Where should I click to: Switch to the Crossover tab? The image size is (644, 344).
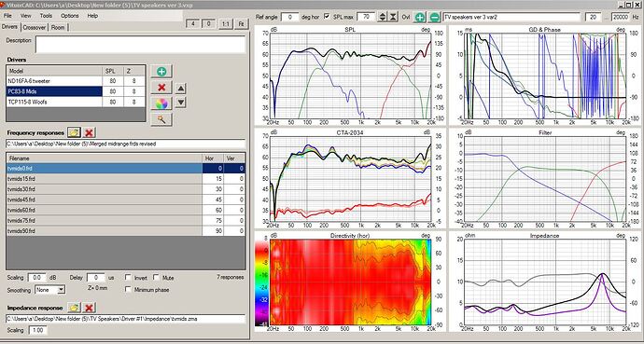35,27
